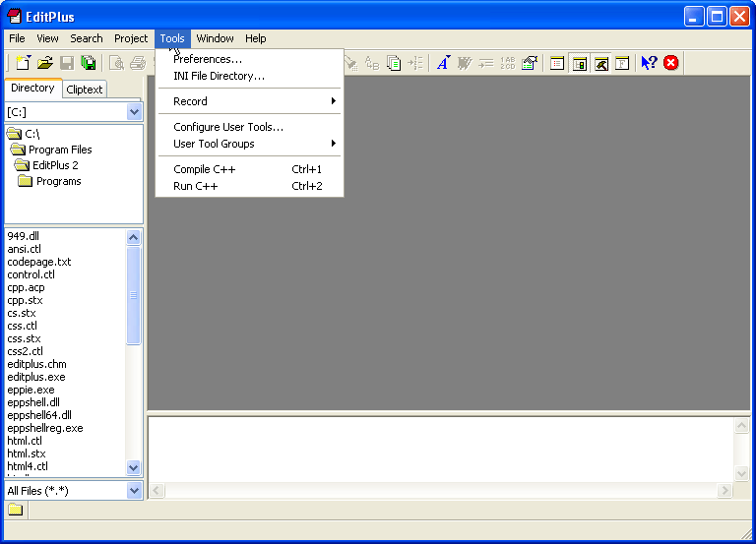Open the File menu
The width and height of the screenshot is (756, 544).
(17, 38)
